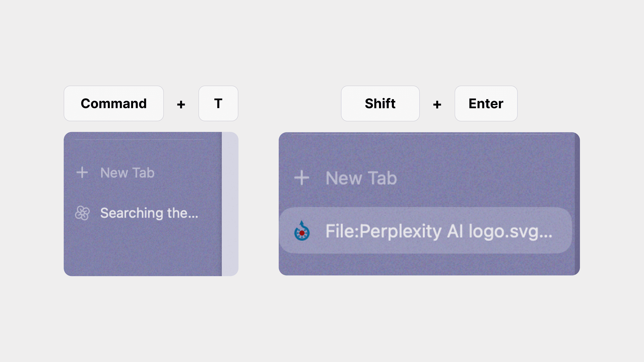644x362 pixels.
Task: Click the Wikimedia Commons favicon on the File:Perplexity tab
Action: coord(302,231)
